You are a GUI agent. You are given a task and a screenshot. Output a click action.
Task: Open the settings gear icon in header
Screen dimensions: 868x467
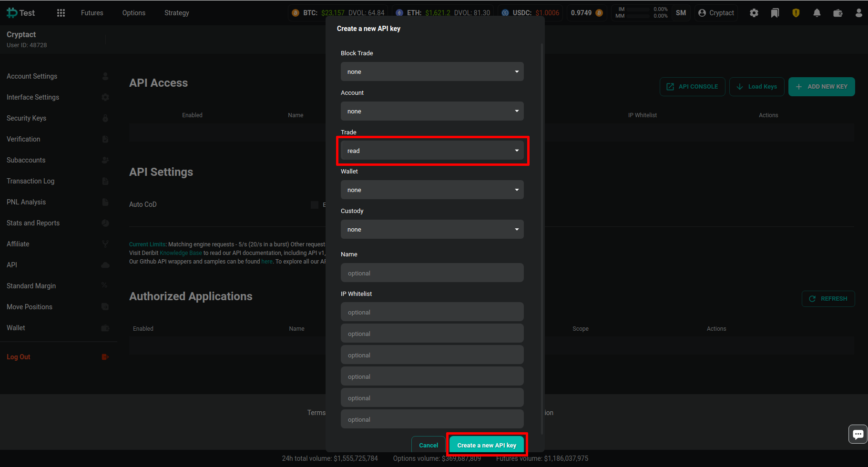coord(754,13)
